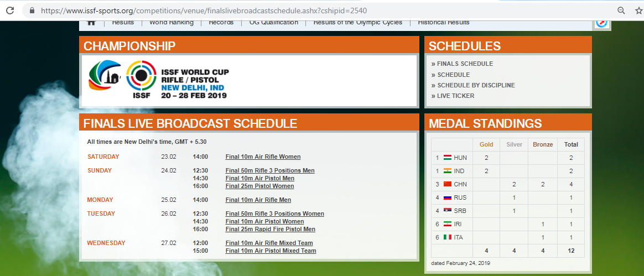644x276 pixels.
Task: Click the grand total value 12
Action: tap(571, 251)
